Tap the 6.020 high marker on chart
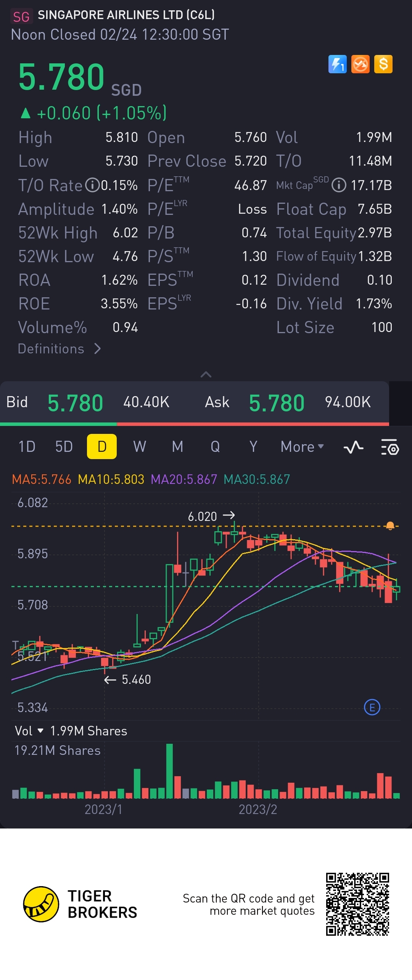This screenshot has height=980, width=412. coord(211,516)
